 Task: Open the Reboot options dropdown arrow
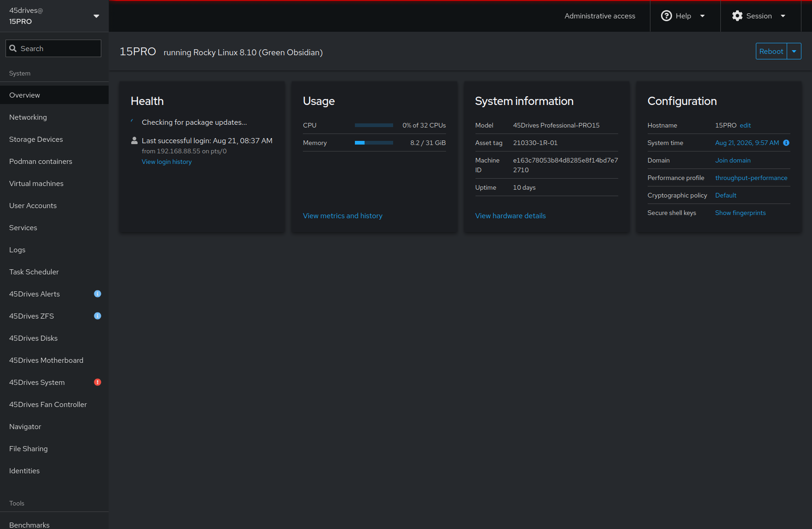[x=794, y=51]
